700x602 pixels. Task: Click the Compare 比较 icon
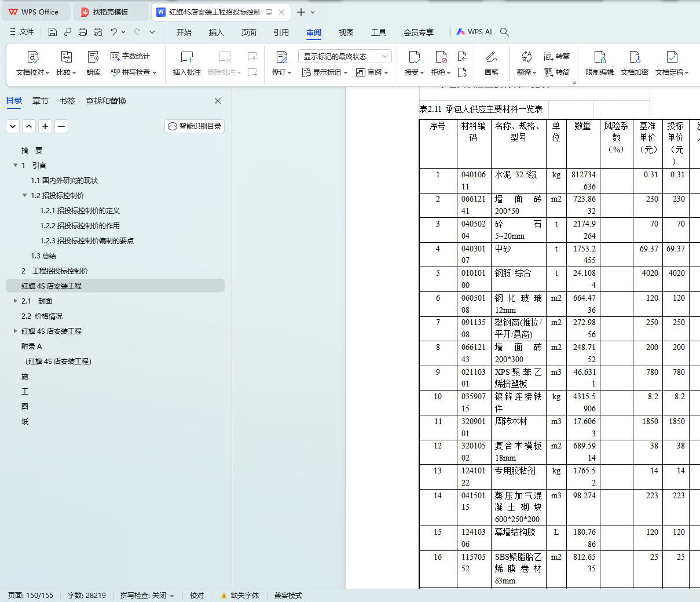coord(66,64)
